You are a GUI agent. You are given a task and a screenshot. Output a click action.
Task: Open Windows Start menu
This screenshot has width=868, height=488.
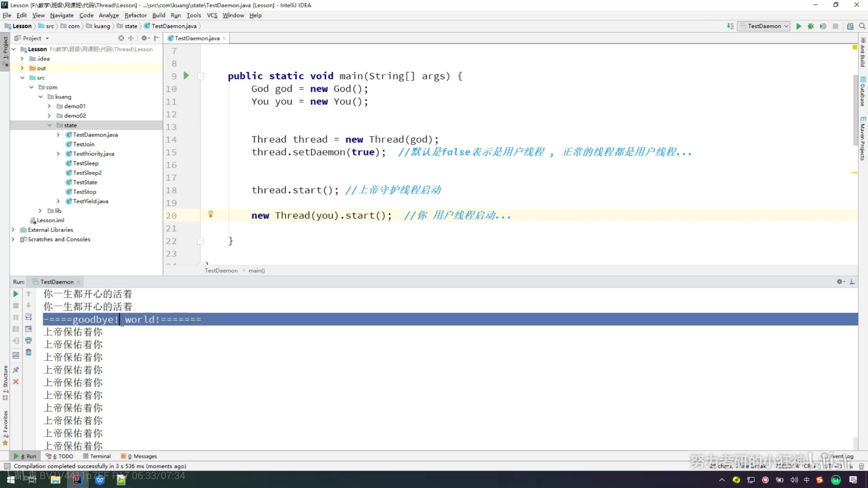pos(11,480)
